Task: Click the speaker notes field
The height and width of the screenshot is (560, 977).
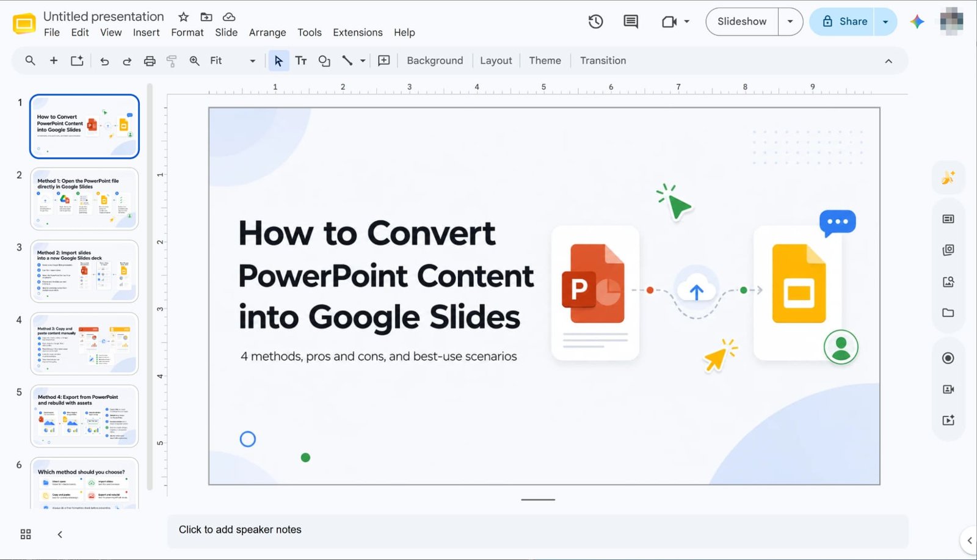Action: (x=537, y=530)
